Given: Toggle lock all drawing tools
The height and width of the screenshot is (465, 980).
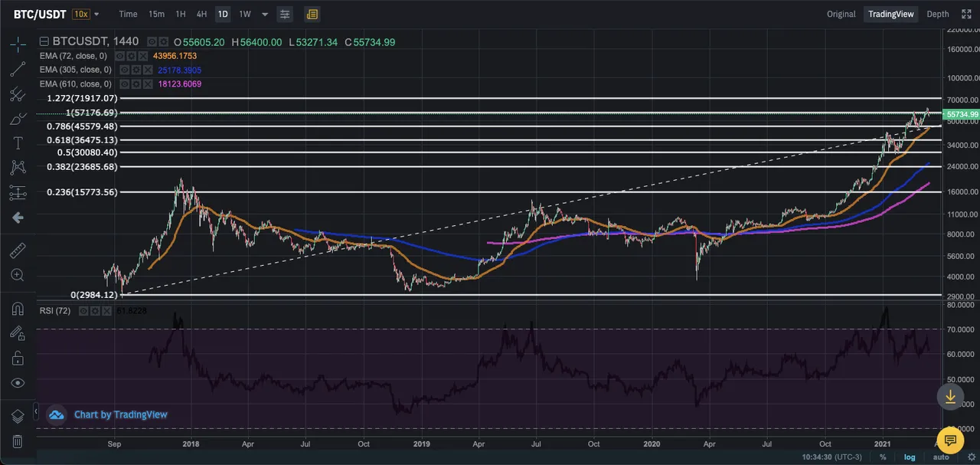Looking at the screenshot, I should pos(18,358).
